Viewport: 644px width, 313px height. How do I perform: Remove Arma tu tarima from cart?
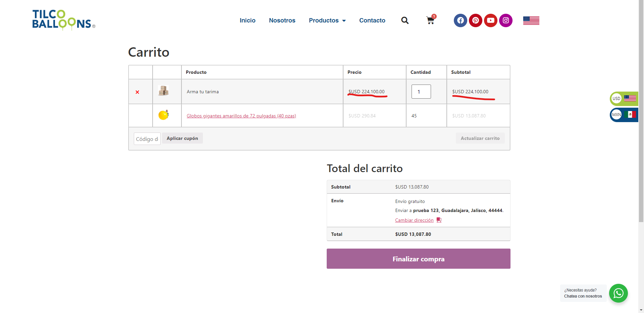click(137, 92)
